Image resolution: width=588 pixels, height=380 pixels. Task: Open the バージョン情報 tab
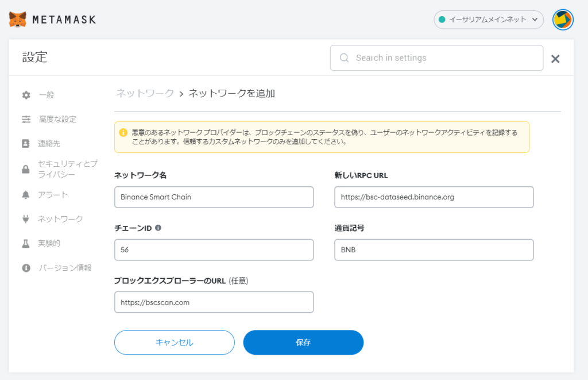tap(65, 268)
